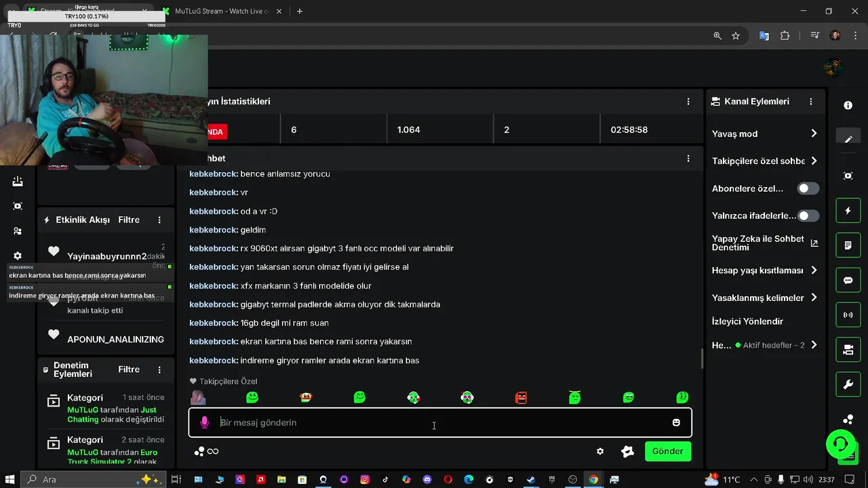Expand Hesap yaşı kısıtlaması settings
The height and width of the screenshot is (488, 868).
pyautogui.click(x=765, y=270)
